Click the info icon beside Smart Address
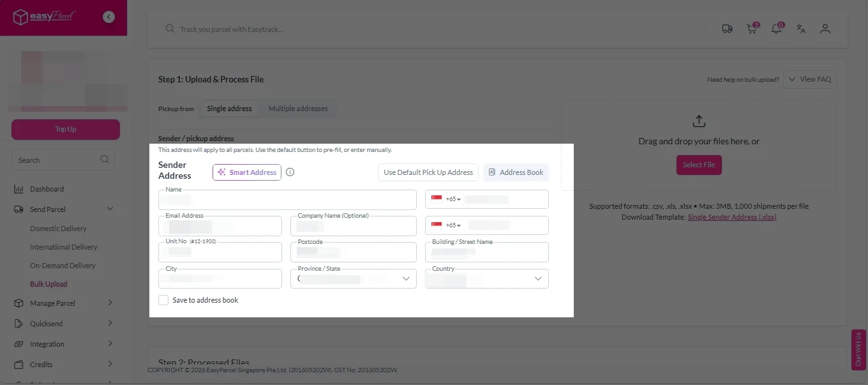Screen dimensions: 868x385 click(290, 172)
